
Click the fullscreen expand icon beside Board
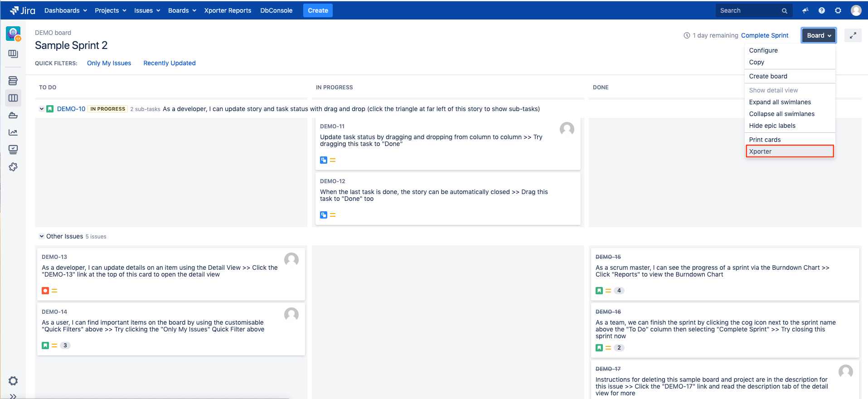pos(853,35)
